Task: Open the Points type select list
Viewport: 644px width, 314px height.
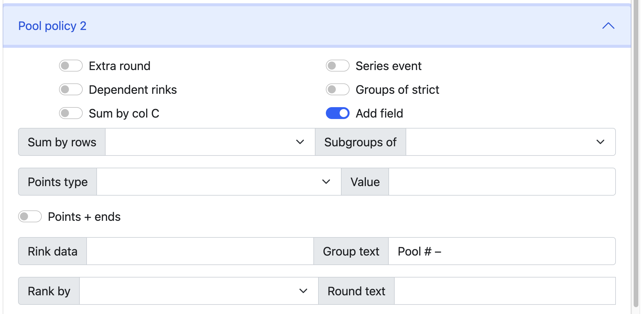Action: click(x=219, y=182)
